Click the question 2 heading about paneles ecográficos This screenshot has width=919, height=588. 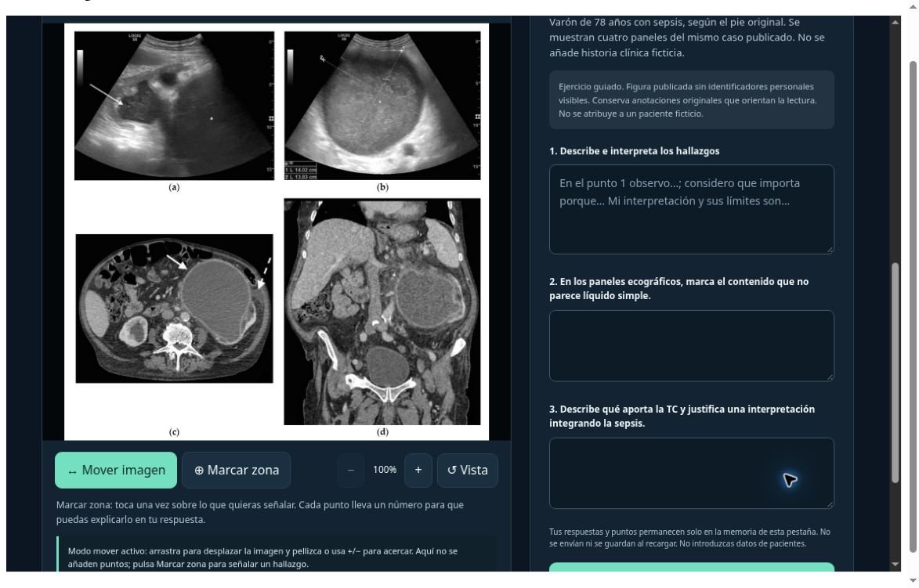(678, 289)
